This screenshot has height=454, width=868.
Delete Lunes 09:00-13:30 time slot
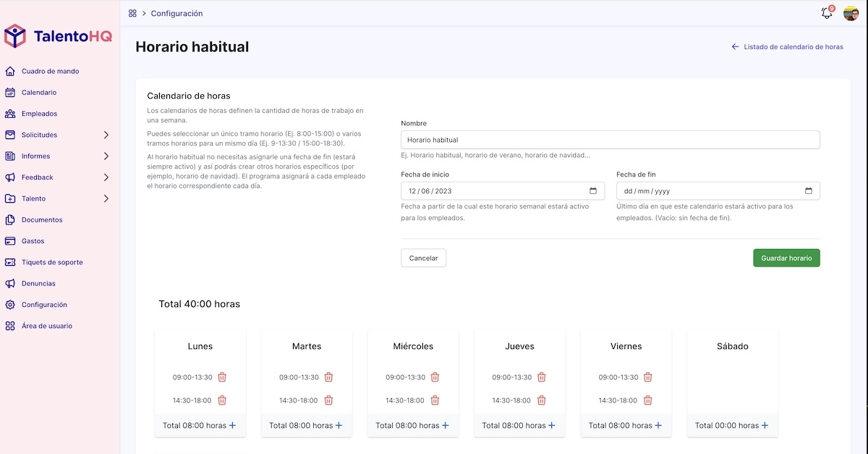click(x=222, y=377)
